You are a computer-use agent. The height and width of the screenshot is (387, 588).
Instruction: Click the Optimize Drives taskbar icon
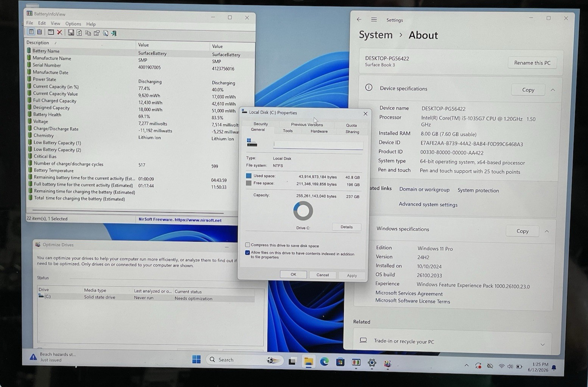[x=387, y=364]
